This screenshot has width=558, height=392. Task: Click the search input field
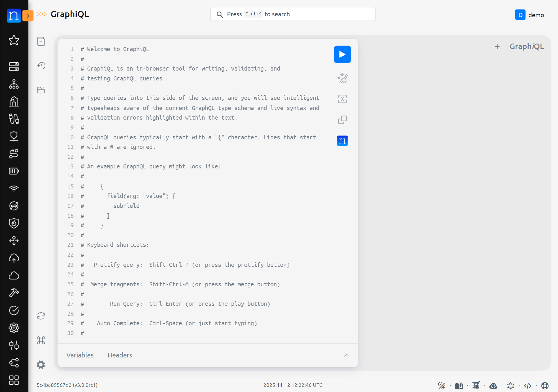pos(293,14)
